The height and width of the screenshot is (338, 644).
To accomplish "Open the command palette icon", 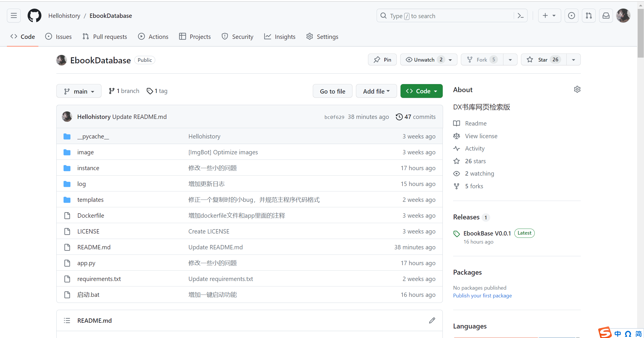I will click(x=520, y=16).
